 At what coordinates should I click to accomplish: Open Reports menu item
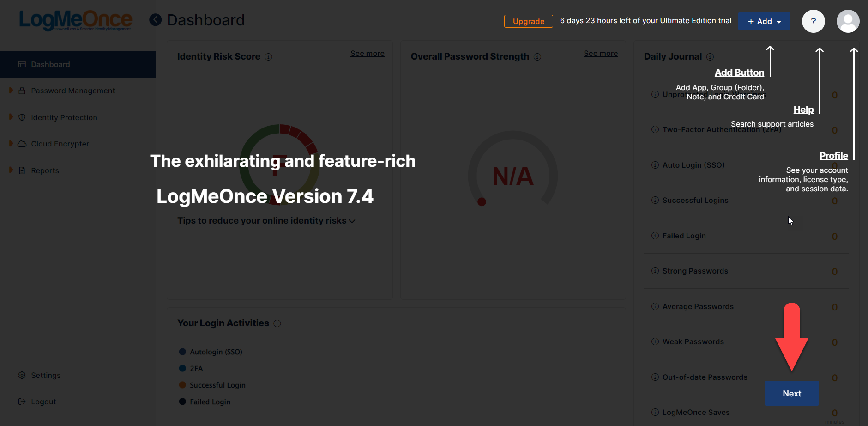pos(45,170)
